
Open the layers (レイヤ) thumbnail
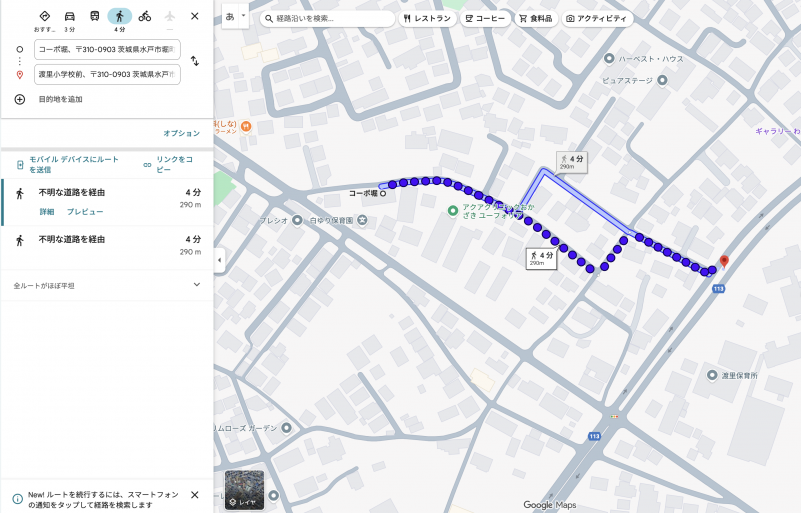(244, 489)
